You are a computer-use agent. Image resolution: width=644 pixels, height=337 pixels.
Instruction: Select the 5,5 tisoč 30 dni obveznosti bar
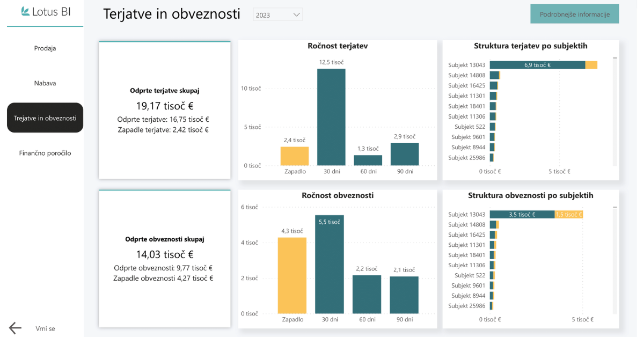click(x=329, y=265)
